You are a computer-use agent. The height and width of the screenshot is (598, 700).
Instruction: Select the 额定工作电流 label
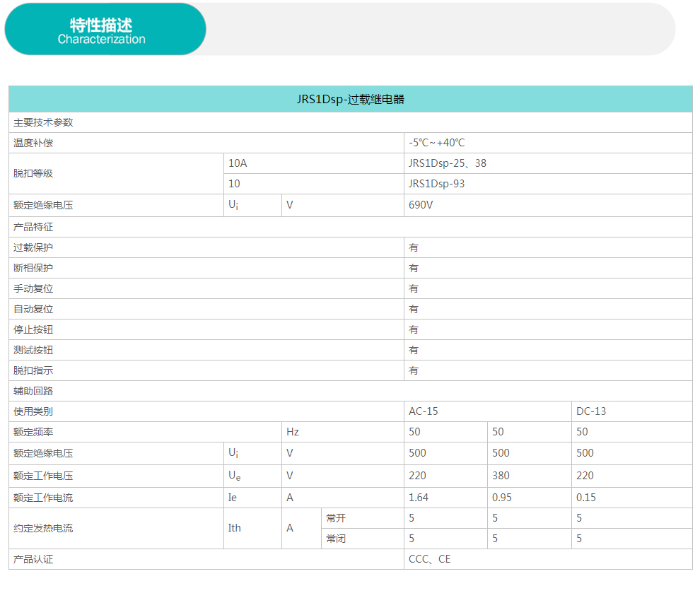[x=43, y=498]
